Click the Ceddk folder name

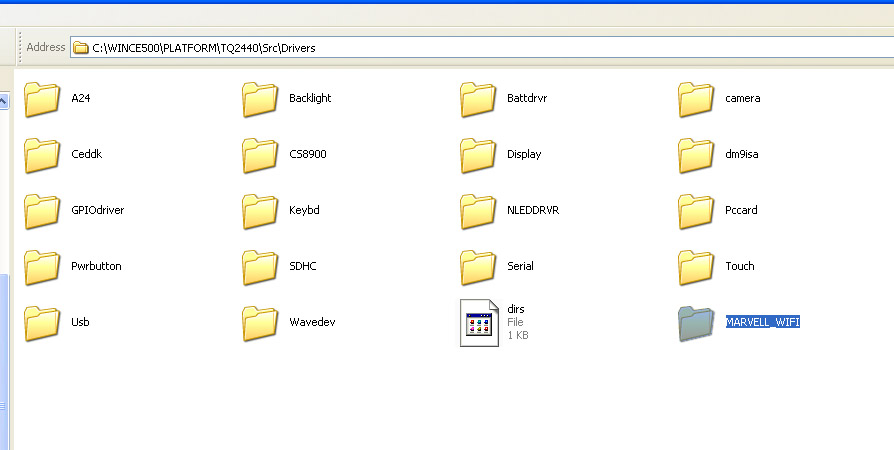(x=87, y=154)
